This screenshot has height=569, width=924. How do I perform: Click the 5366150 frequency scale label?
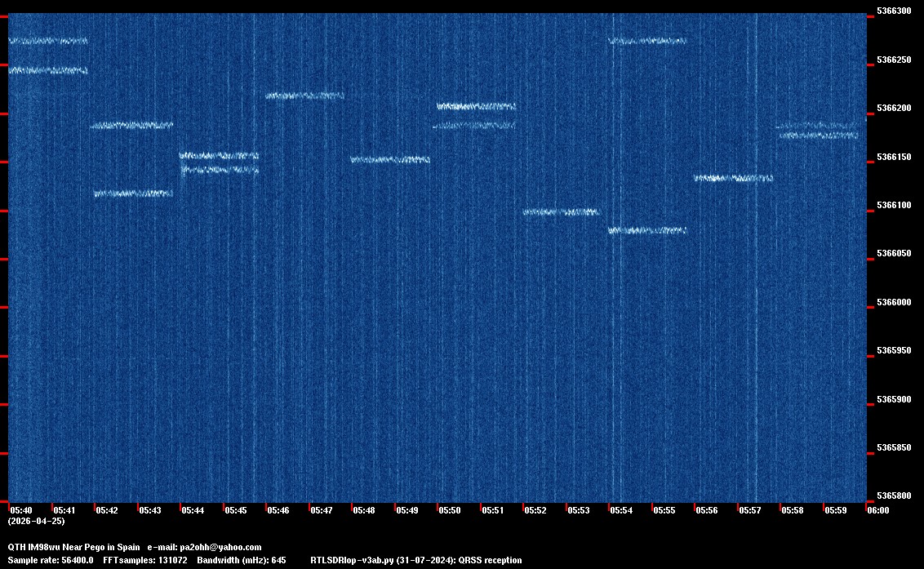[893, 157]
